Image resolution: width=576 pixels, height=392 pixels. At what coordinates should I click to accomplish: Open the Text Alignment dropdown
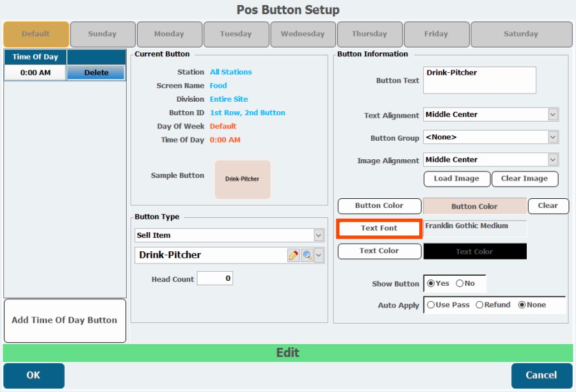click(553, 114)
